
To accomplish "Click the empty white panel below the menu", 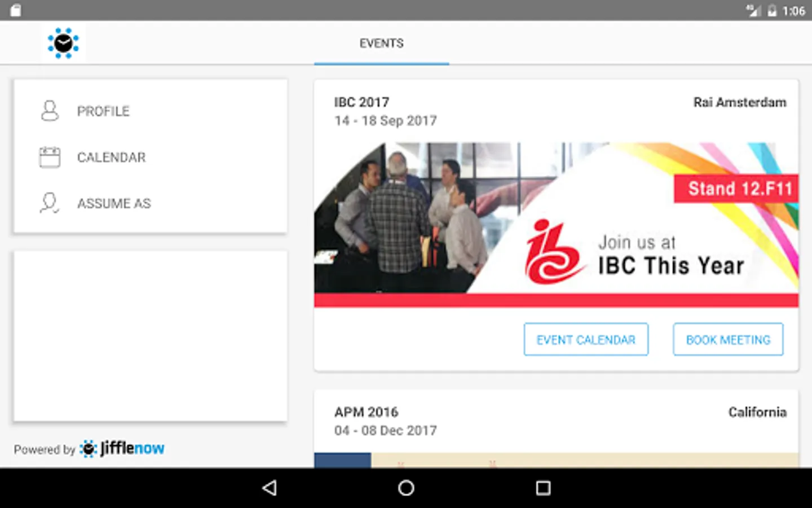I will click(151, 336).
